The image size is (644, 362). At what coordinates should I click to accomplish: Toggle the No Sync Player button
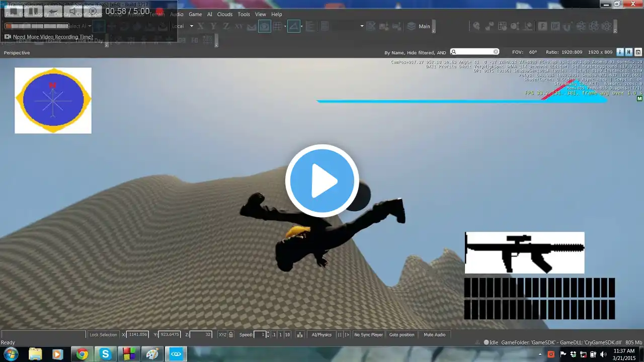click(x=369, y=334)
